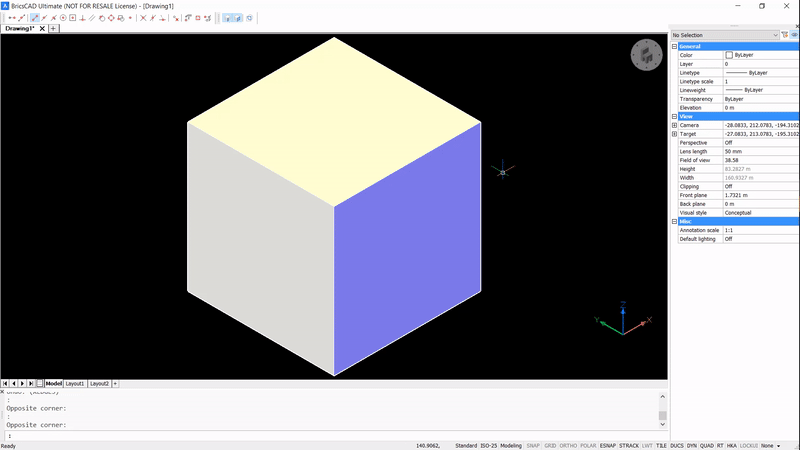Select the Apparent Intersection snap icon
This screenshot has width=800, height=450.
tap(153, 18)
